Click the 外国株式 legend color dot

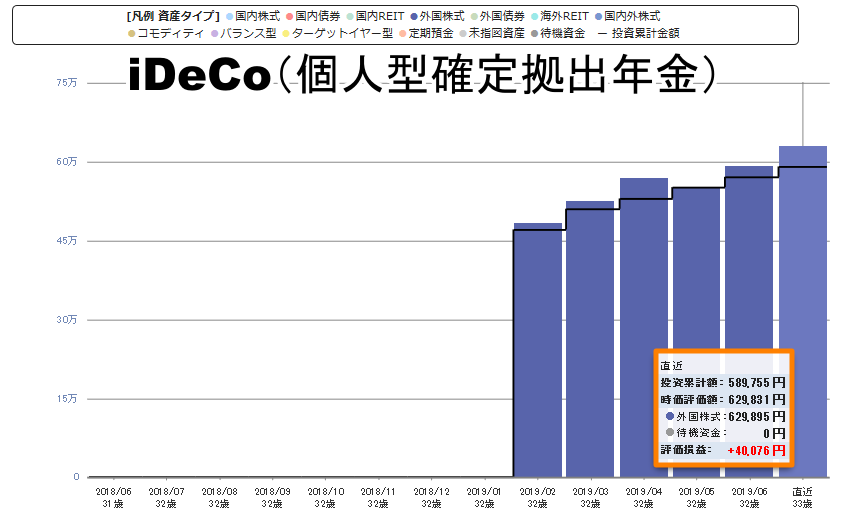point(414,17)
